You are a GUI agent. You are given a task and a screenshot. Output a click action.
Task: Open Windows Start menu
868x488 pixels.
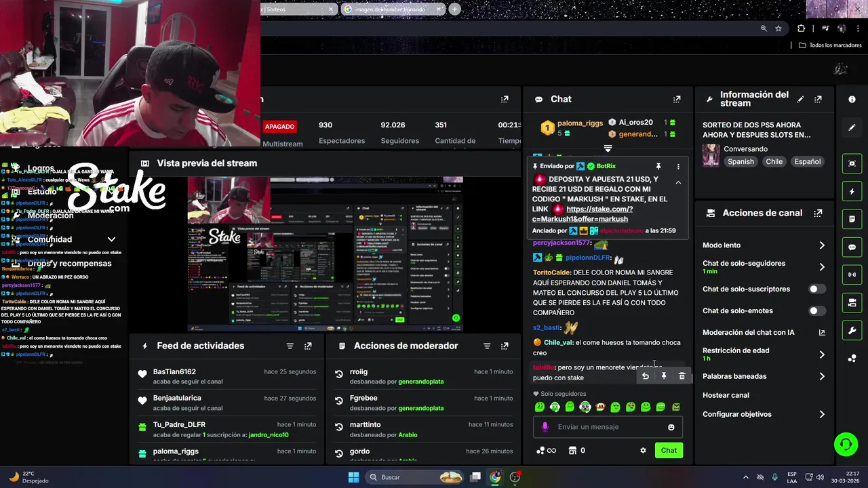click(353, 477)
